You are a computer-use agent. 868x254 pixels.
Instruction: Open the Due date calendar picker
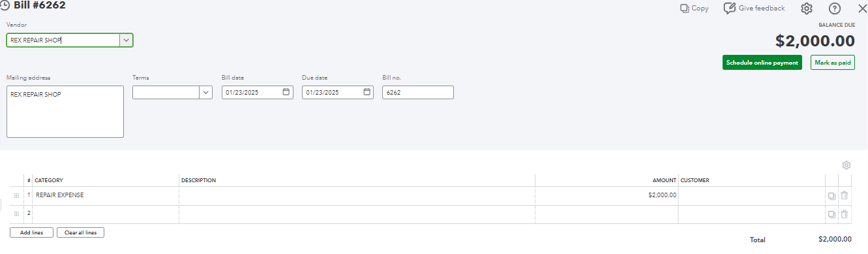click(367, 92)
